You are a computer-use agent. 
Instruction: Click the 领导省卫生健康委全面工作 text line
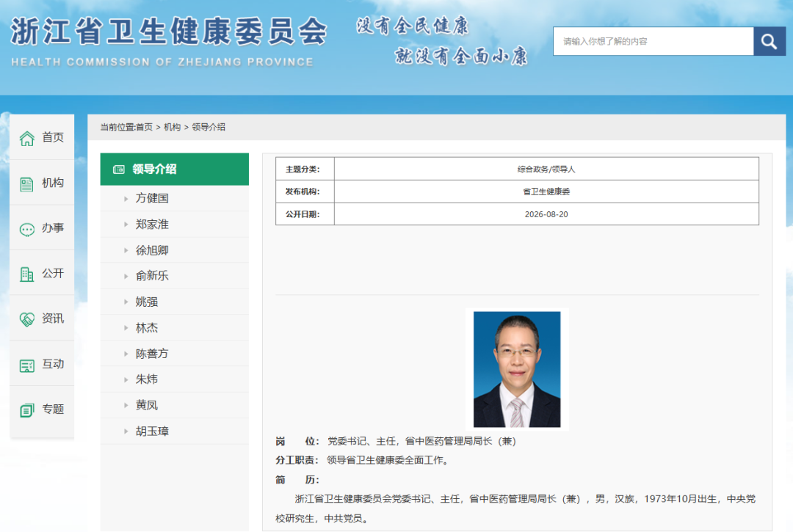(x=388, y=460)
